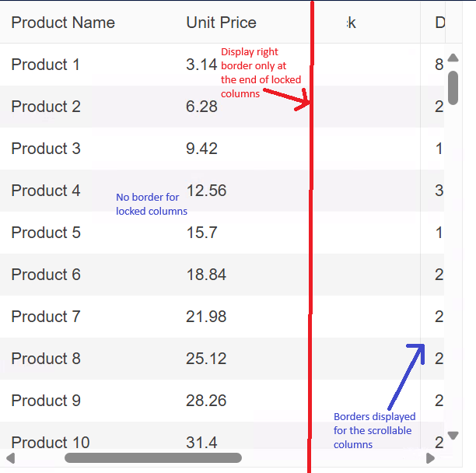This screenshot has height=473, width=476.
Task: Click the vertical scrollbar up arrow
Action: point(453,58)
